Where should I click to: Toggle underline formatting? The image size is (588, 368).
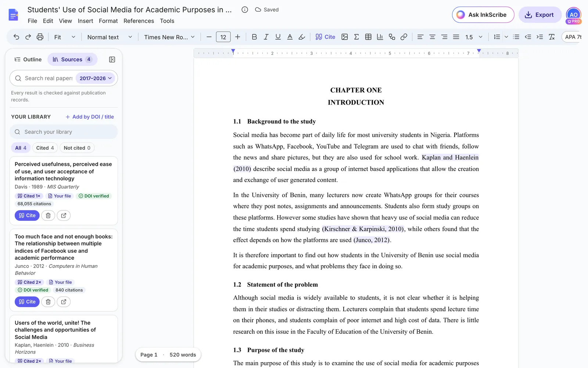tap(278, 37)
